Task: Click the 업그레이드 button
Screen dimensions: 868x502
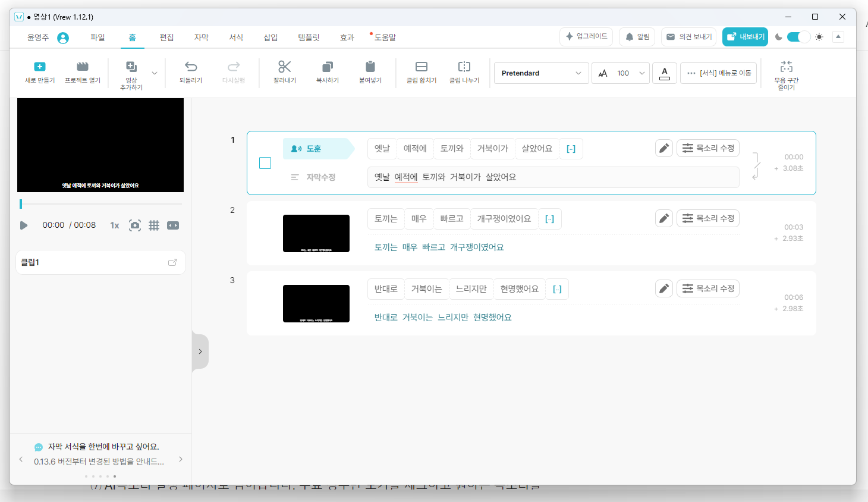Action: click(x=586, y=37)
